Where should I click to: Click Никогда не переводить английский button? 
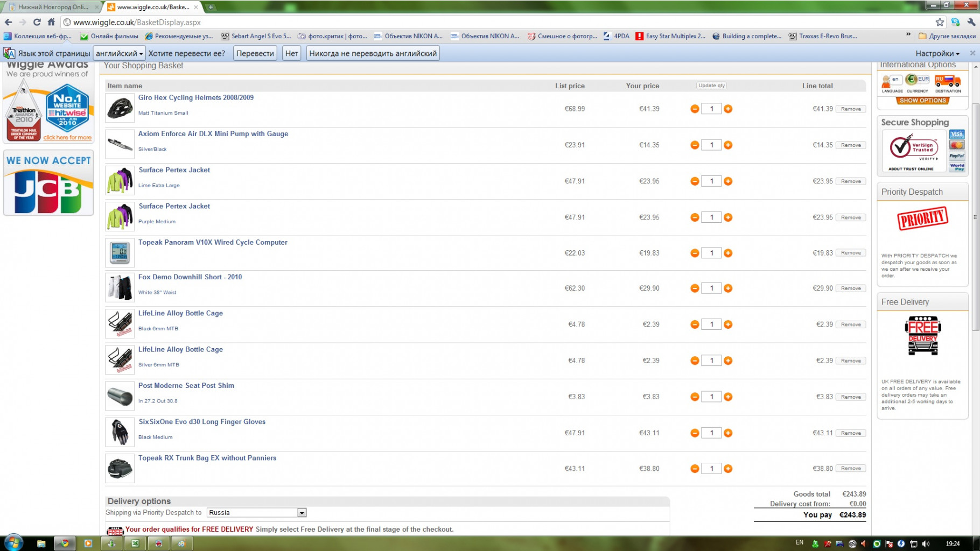click(x=373, y=53)
